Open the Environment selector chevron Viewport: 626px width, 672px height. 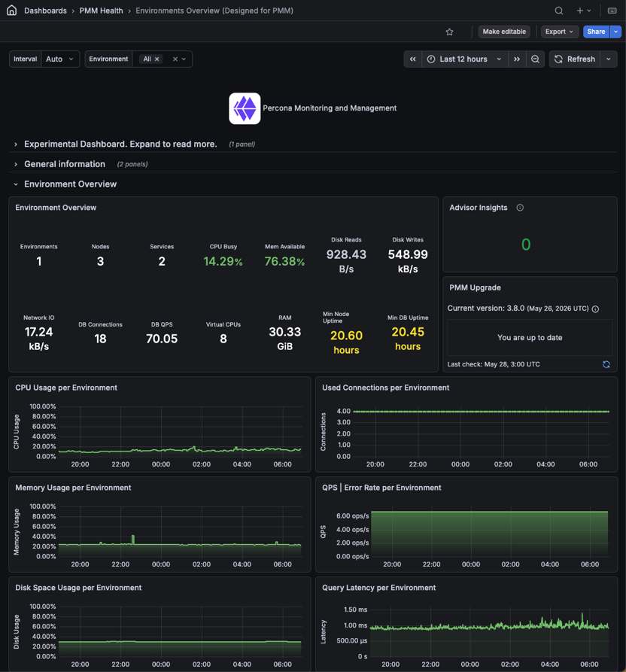pos(184,59)
